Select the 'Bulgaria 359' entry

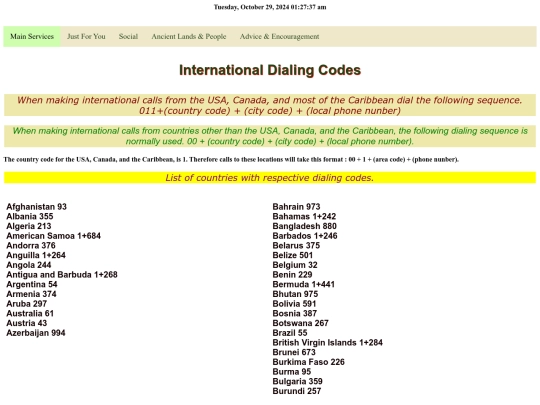click(298, 381)
